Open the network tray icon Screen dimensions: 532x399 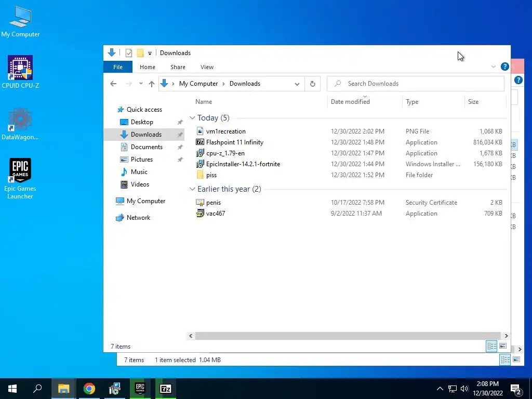[453, 389]
